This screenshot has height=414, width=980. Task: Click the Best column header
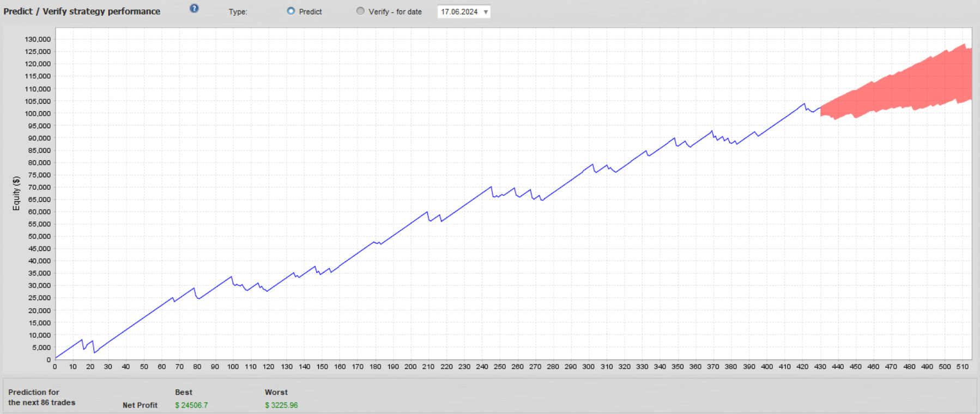click(x=184, y=392)
